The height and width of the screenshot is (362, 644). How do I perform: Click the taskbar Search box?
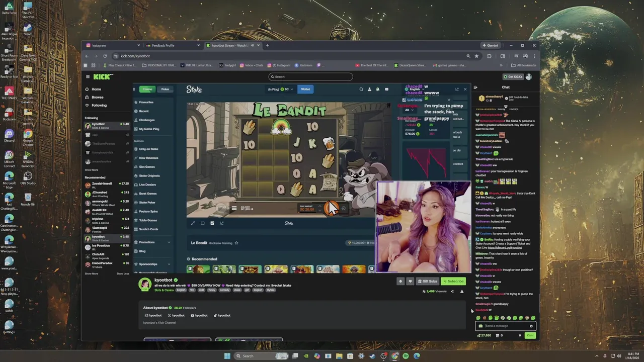262,356
